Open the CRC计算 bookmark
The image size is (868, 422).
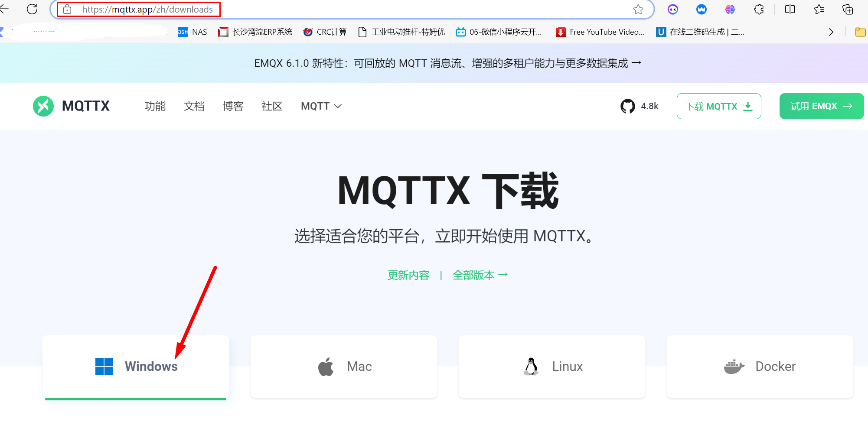325,32
